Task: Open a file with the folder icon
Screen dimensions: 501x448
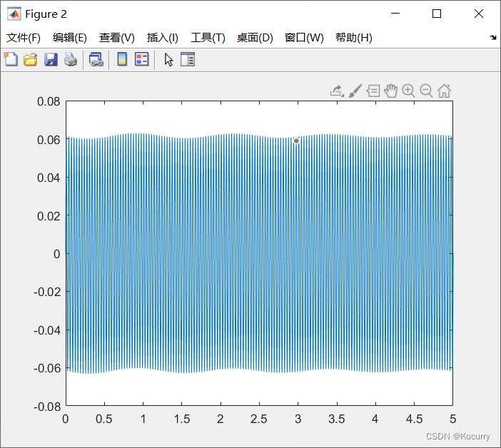Action: [31, 60]
